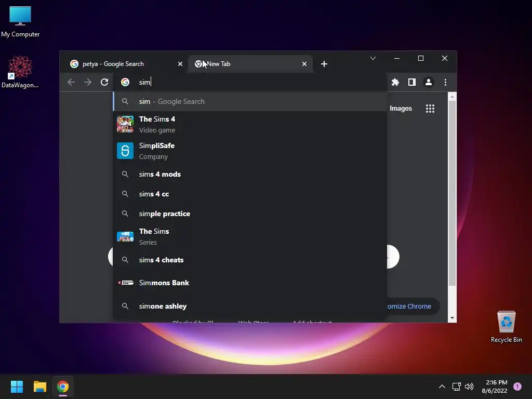Open the Images link on New Tab page
Screen dimensions: 532x399
tap(401, 108)
